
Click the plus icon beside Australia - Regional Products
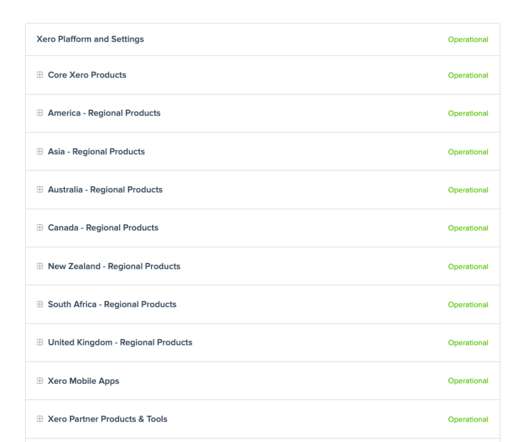(x=40, y=190)
